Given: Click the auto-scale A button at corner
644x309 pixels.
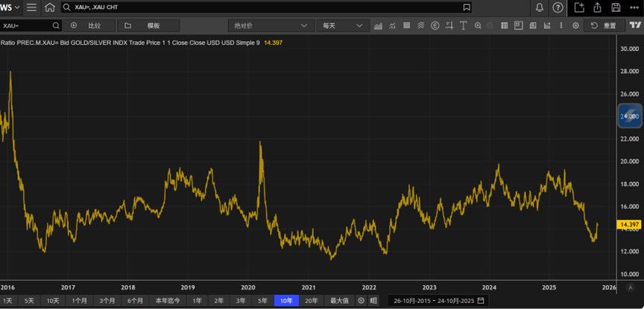Looking at the screenshot, I should (x=631, y=287).
